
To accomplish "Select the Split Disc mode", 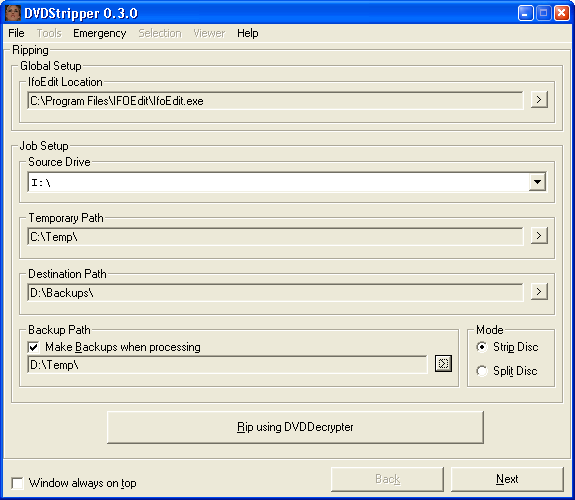I will [x=482, y=371].
